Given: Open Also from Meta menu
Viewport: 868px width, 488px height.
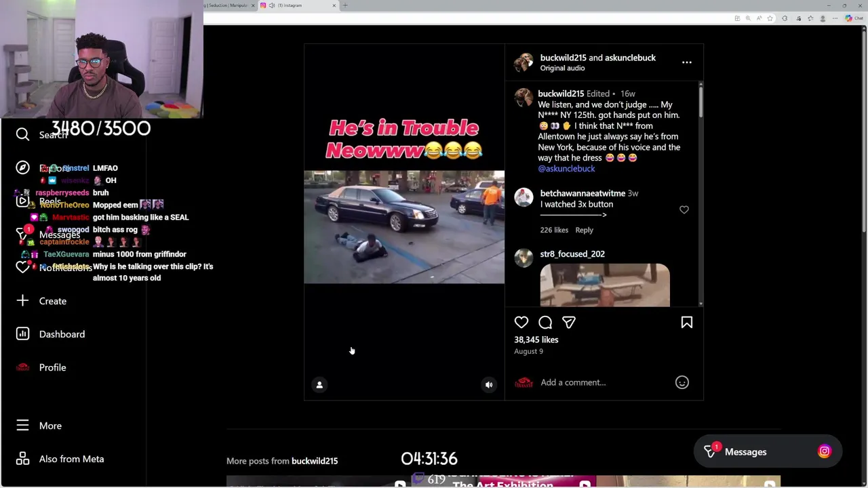Looking at the screenshot, I should [x=60, y=459].
